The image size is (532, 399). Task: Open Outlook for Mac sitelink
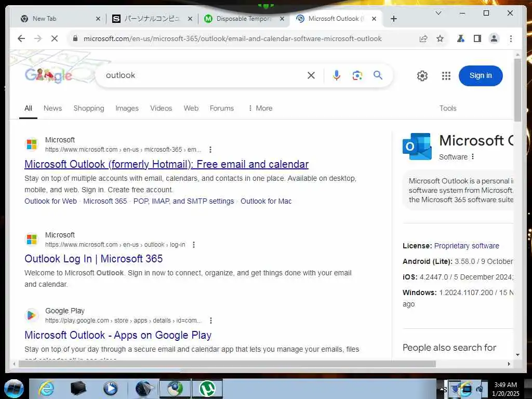pos(266,201)
